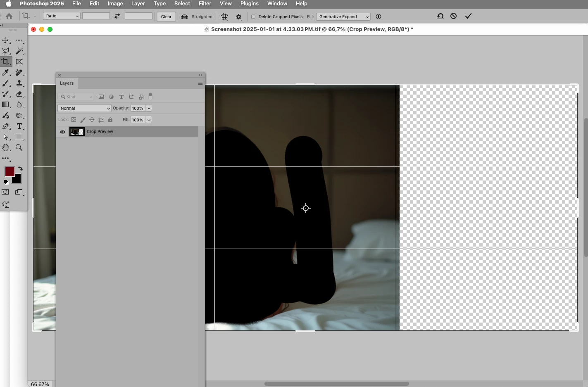Click the dark red foreground color swatch
588x387 pixels.
(x=10, y=172)
